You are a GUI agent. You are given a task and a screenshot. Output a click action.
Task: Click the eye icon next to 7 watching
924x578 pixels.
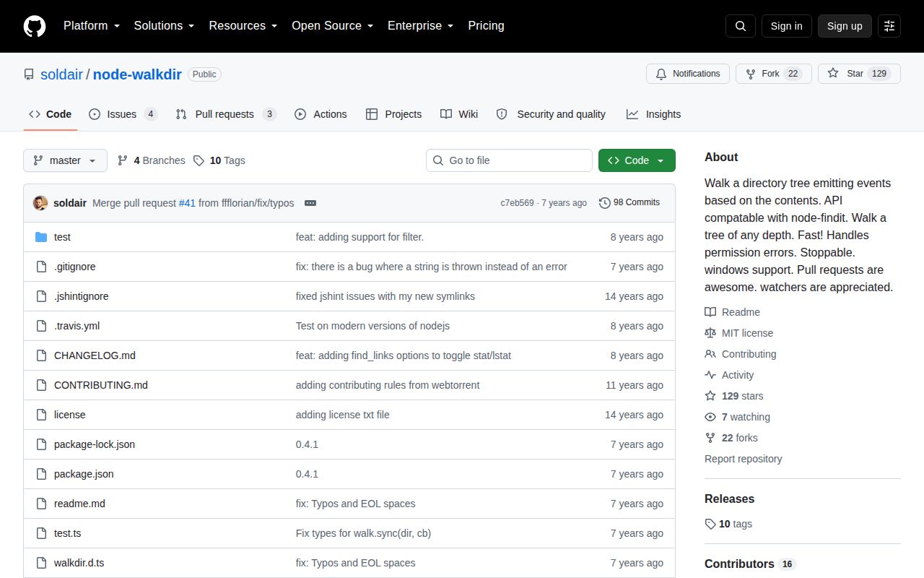pos(710,417)
